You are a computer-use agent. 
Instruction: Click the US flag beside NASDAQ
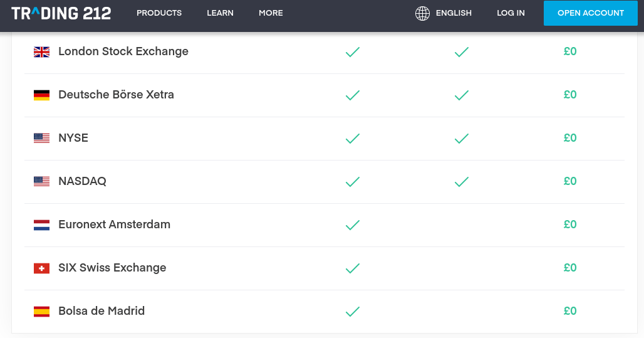(41, 181)
